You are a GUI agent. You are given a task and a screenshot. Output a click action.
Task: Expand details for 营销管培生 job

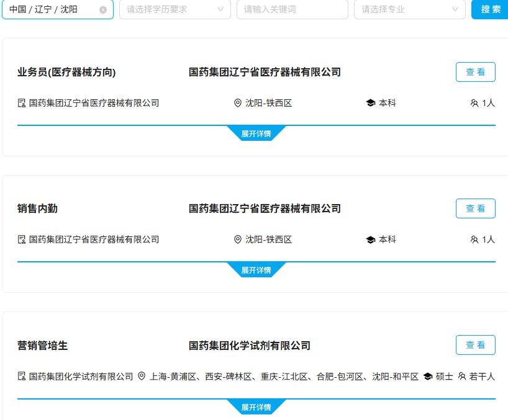pyautogui.click(x=256, y=407)
